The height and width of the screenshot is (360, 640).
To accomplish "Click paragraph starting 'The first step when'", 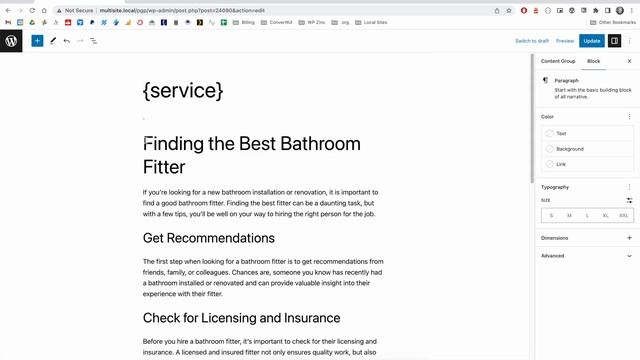I will click(x=263, y=278).
